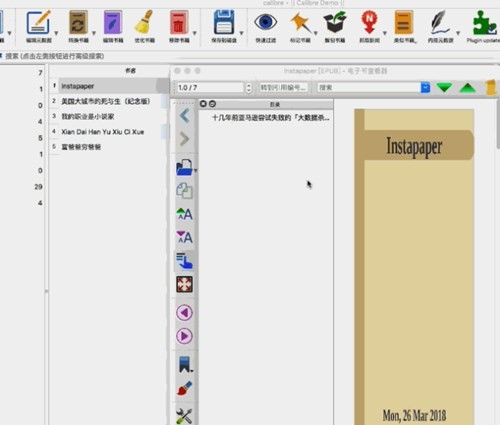Open the dropdown arrow beside the quill icon
Image resolution: width=500 pixels, height=425 pixels.
tap(458, 33)
